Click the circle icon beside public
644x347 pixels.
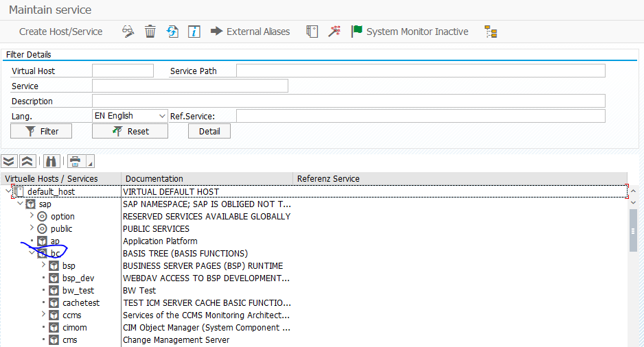[43, 228]
